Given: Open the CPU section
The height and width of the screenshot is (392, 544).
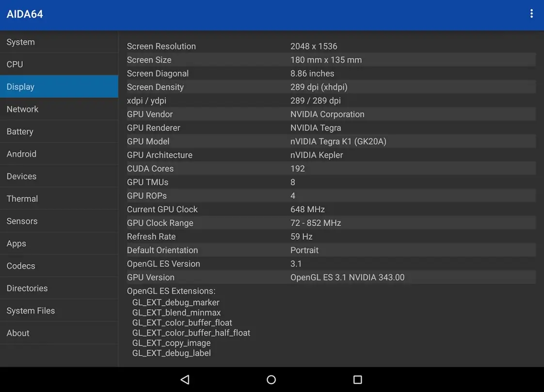Looking at the screenshot, I should click(x=59, y=64).
